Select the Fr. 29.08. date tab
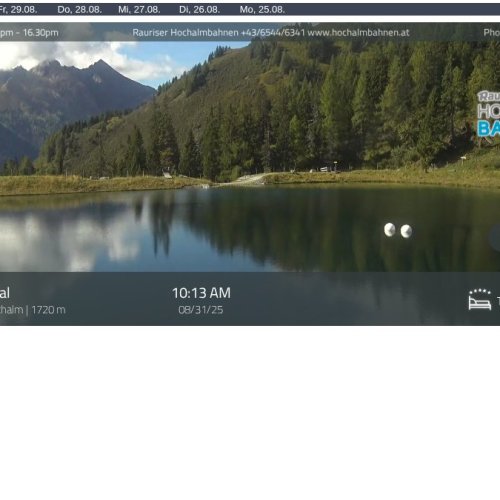The width and height of the screenshot is (500, 500). [18, 10]
